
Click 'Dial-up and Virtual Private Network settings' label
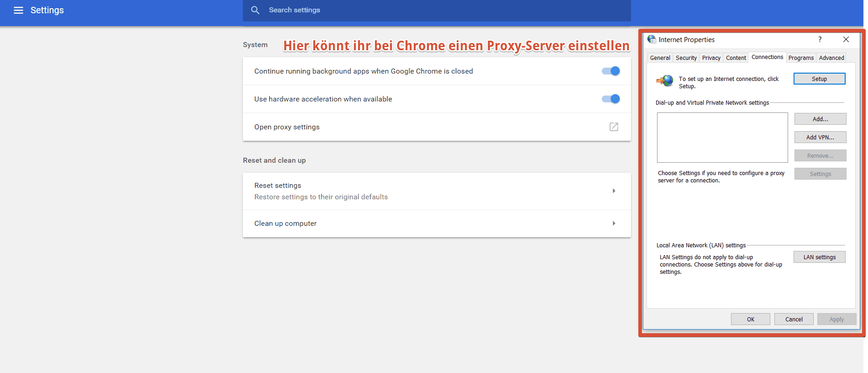tap(712, 103)
